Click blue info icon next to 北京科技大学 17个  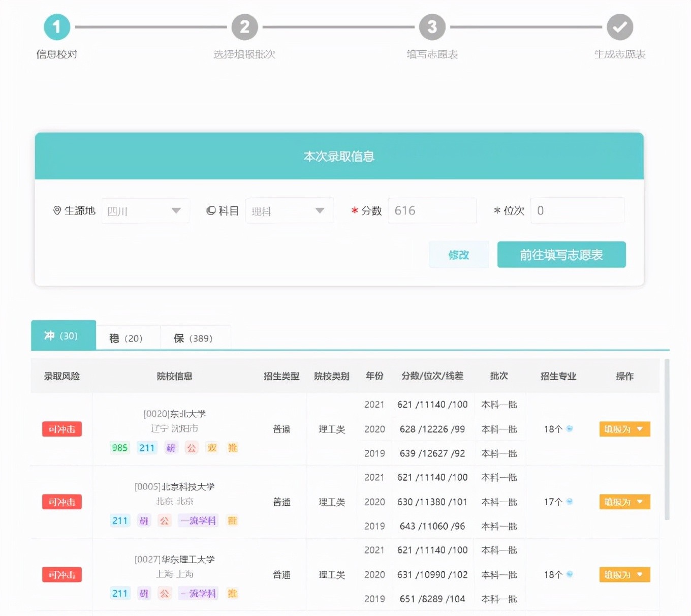point(570,502)
